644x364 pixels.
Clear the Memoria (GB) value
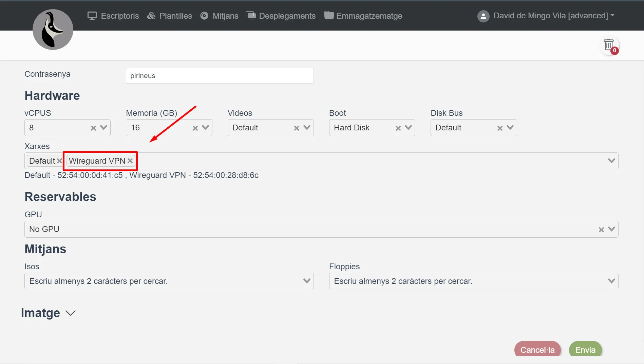click(195, 128)
